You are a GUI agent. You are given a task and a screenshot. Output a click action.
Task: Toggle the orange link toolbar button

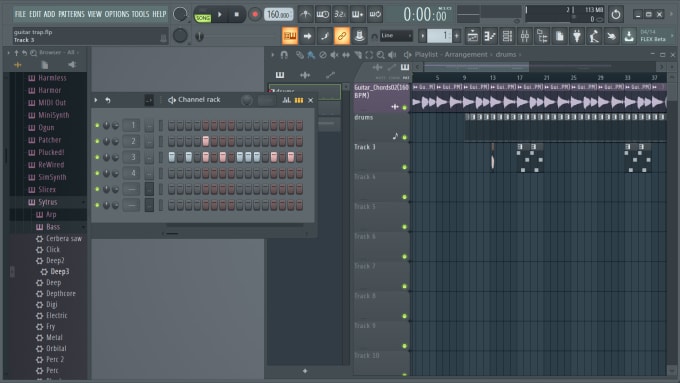click(342, 36)
